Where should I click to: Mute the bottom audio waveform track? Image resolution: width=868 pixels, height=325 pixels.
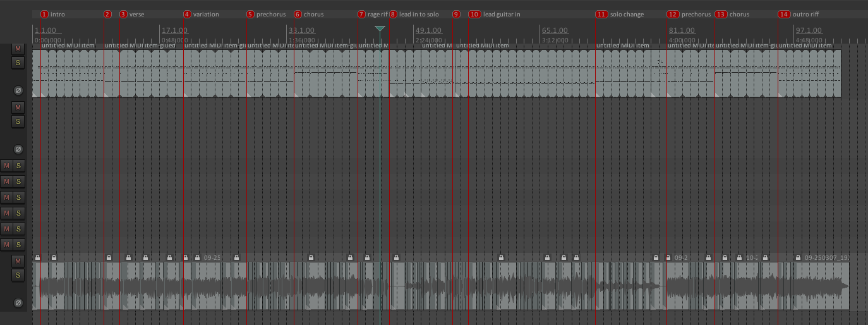coord(18,261)
